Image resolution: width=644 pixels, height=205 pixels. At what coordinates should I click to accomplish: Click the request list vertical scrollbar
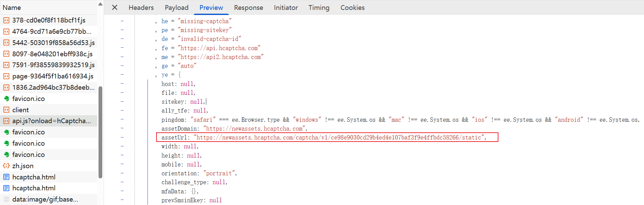click(x=100, y=132)
